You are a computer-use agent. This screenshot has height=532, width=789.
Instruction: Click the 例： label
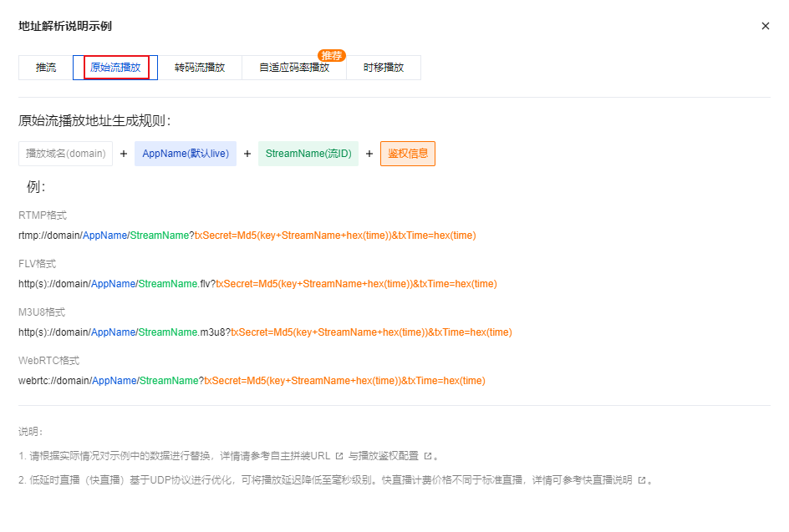pyautogui.click(x=36, y=187)
